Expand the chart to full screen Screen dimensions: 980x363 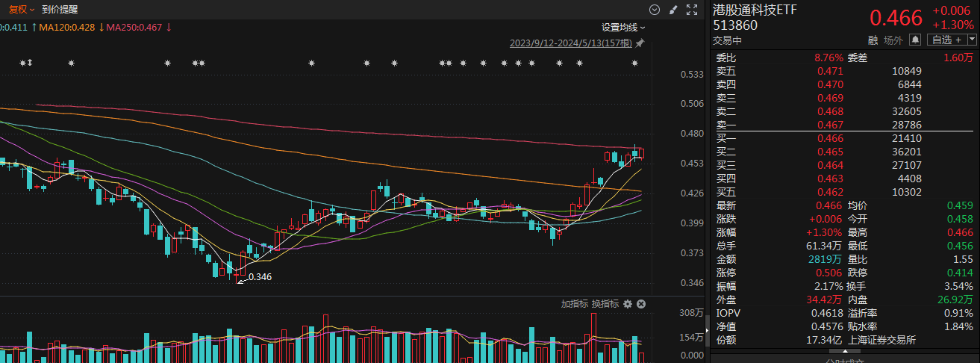pos(692,10)
